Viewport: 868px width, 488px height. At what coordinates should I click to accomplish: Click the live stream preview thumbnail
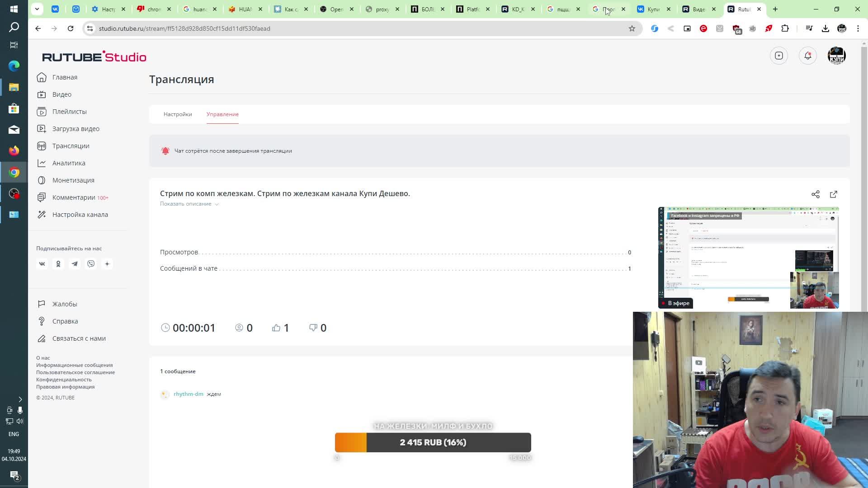(x=748, y=258)
